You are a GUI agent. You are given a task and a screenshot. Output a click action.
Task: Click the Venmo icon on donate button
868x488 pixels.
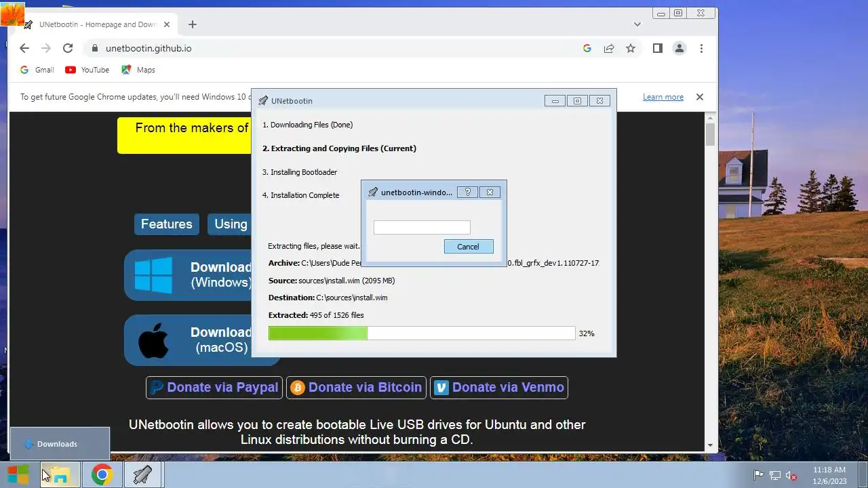point(441,388)
